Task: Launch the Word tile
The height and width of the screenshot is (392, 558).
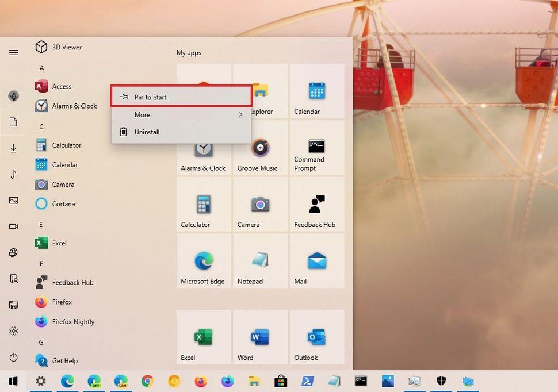Action: [260, 337]
